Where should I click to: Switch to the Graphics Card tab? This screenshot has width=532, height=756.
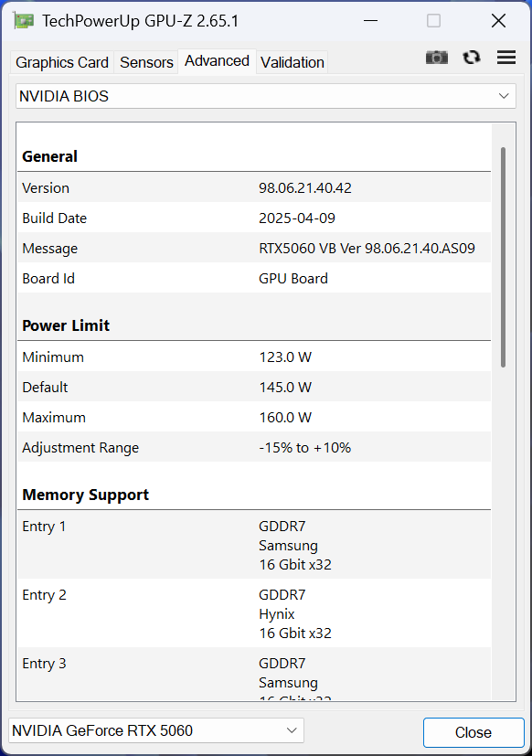[61, 62]
